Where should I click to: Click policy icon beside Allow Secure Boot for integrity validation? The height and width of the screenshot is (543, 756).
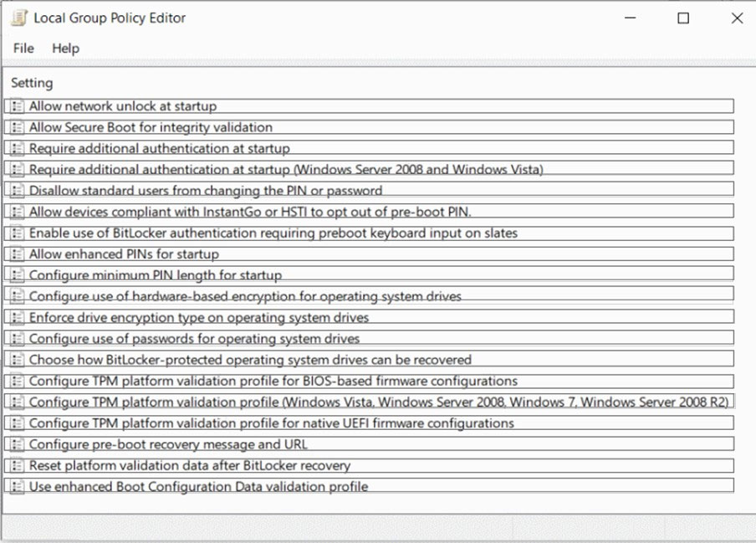(x=18, y=127)
